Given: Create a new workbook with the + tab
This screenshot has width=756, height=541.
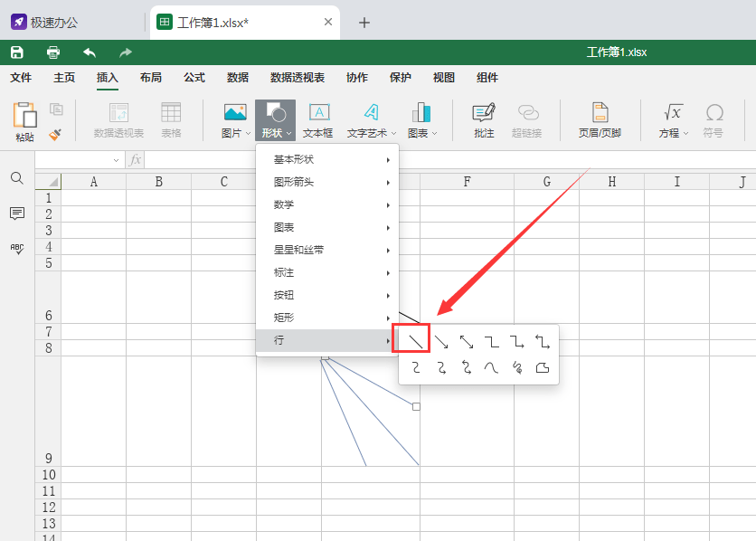Looking at the screenshot, I should pyautogui.click(x=364, y=24).
